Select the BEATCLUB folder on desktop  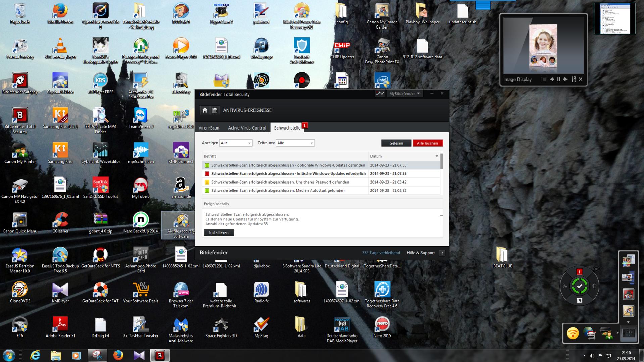tap(503, 258)
